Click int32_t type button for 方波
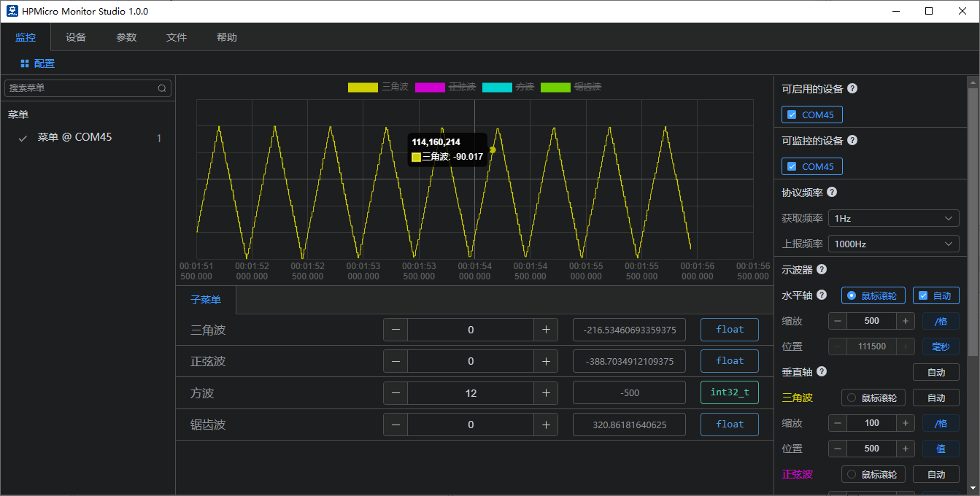 730,392
